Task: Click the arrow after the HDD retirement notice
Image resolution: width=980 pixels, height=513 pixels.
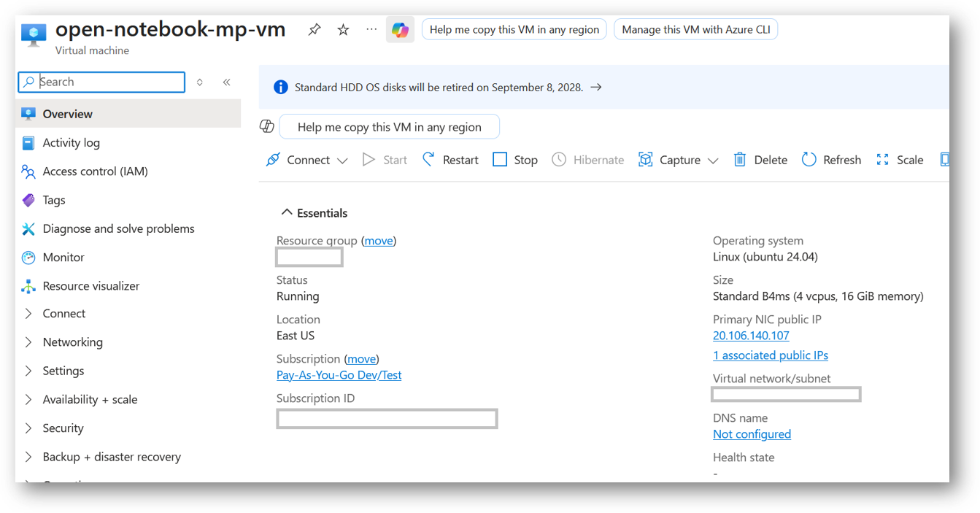Action: click(x=596, y=87)
